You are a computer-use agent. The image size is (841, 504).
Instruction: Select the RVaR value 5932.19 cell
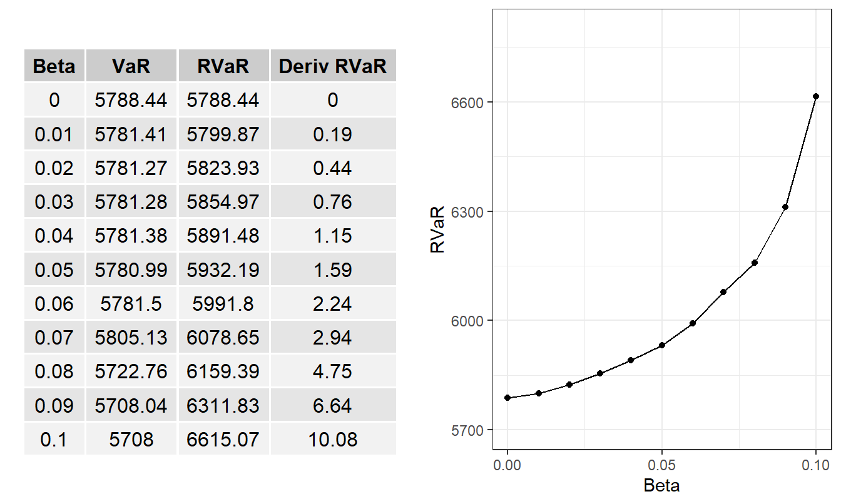point(223,268)
